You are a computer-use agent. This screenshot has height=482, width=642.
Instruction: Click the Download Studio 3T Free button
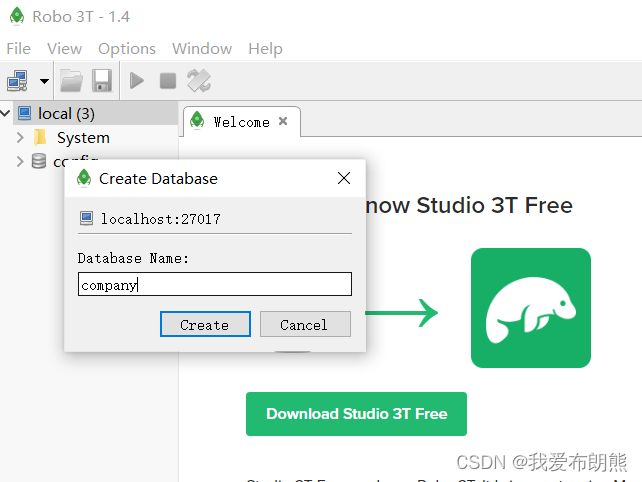coord(356,414)
